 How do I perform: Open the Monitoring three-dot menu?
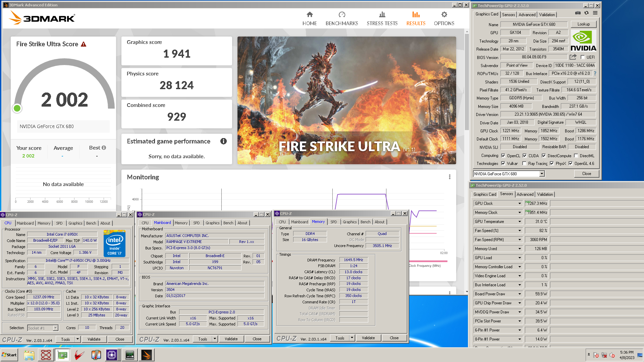(449, 177)
